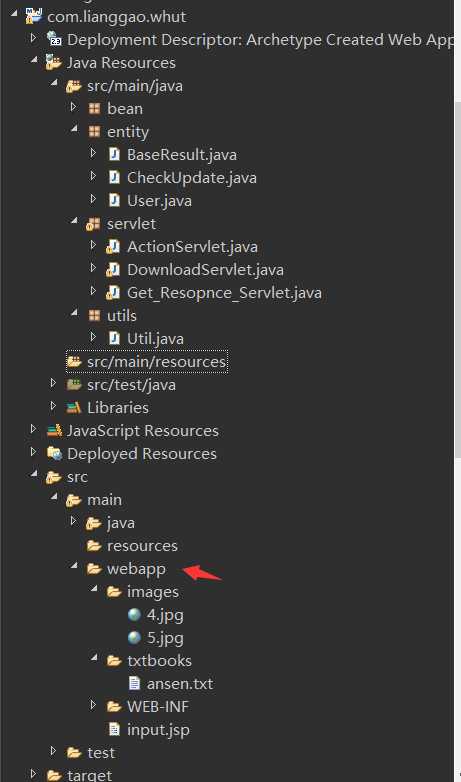Select the resources folder under main
The width and height of the screenshot is (461, 782).
(x=142, y=546)
